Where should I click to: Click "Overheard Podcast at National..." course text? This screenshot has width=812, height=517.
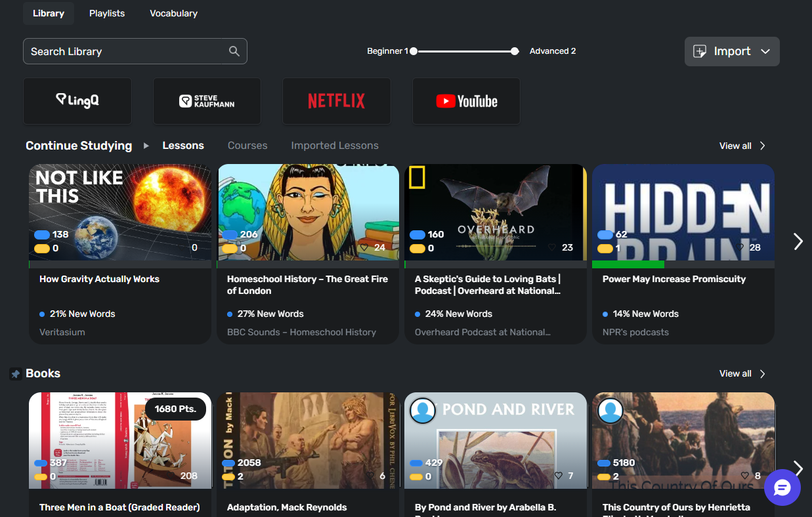pyautogui.click(x=482, y=332)
